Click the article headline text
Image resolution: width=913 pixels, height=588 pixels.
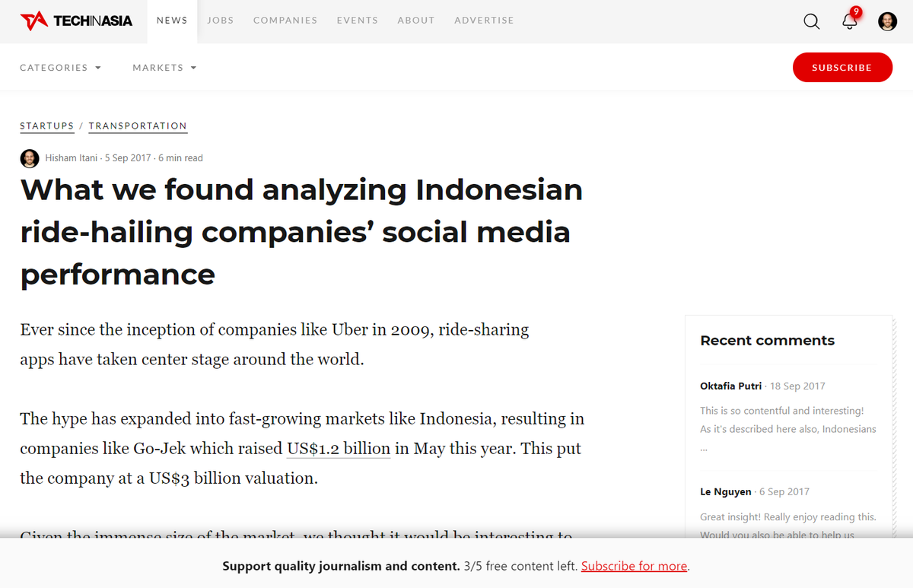point(302,231)
